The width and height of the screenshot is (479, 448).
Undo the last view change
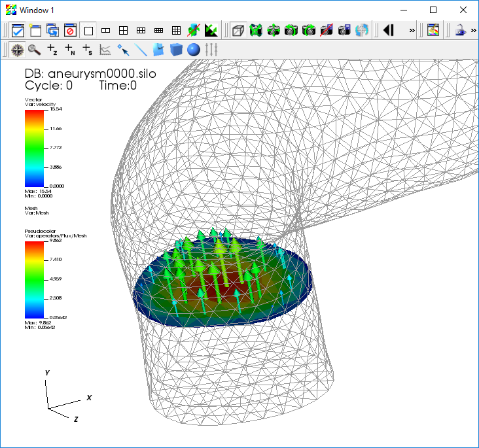[291, 31]
